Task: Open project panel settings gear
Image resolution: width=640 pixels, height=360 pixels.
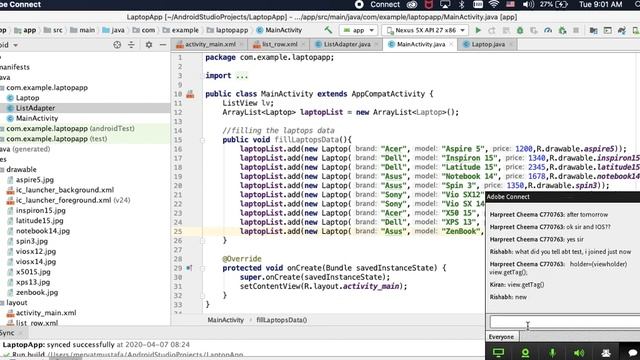Action: (x=149, y=44)
